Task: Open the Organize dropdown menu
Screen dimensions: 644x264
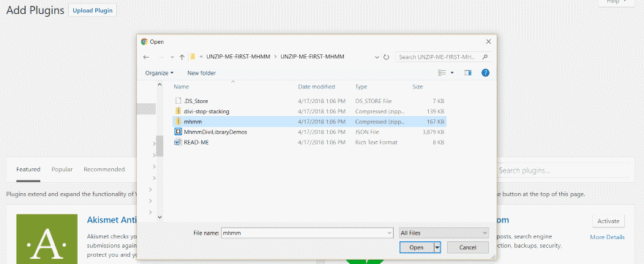Action: tap(160, 73)
